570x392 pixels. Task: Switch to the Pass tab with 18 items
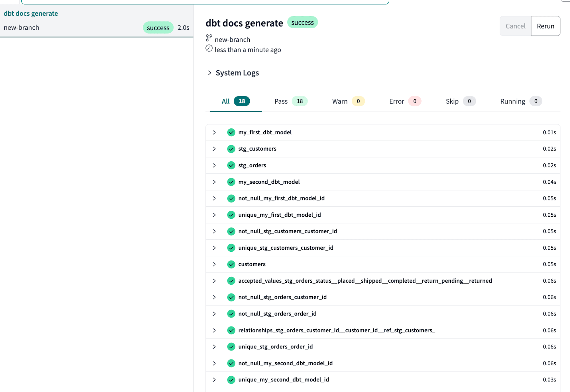point(288,101)
